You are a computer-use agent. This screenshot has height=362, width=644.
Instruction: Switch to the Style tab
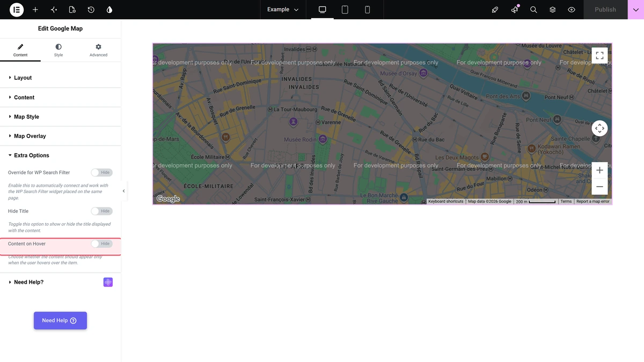58,50
